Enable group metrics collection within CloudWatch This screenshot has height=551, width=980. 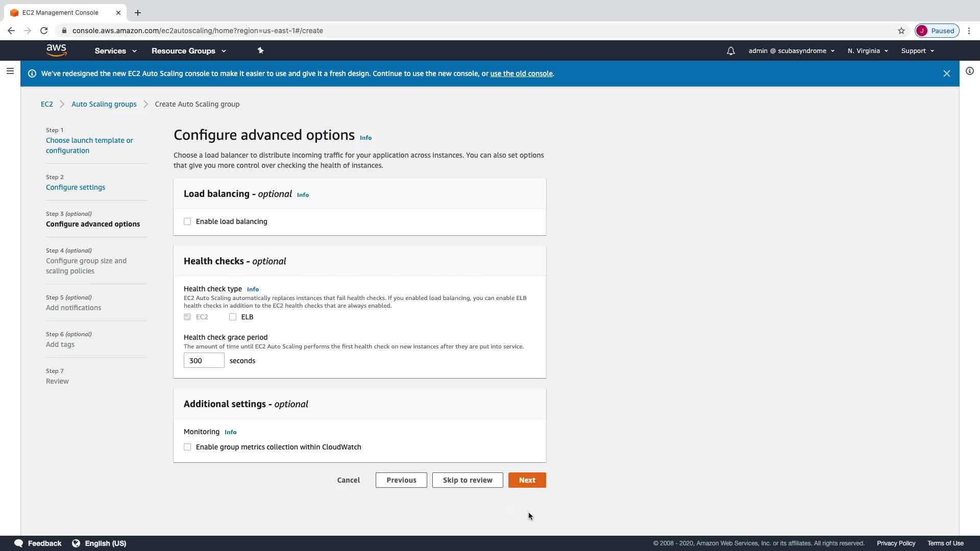(x=187, y=447)
